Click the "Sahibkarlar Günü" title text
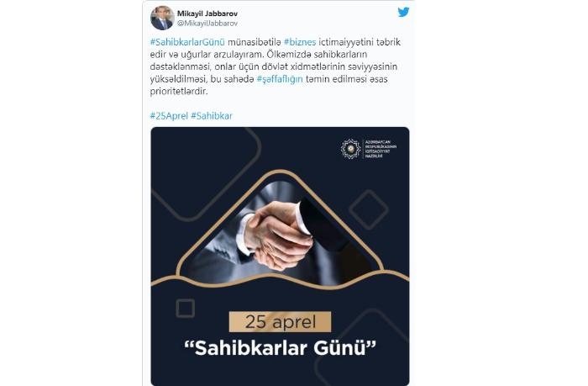 point(280,348)
